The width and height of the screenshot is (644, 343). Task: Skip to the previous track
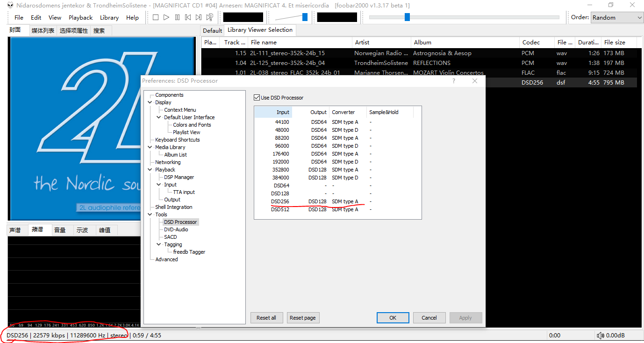click(x=188, y=17)
